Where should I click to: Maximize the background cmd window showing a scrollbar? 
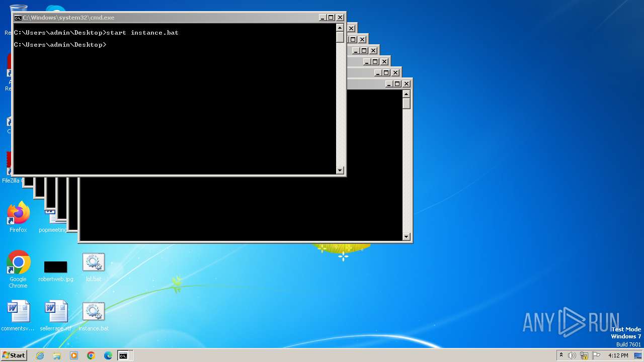coord(397,84)
